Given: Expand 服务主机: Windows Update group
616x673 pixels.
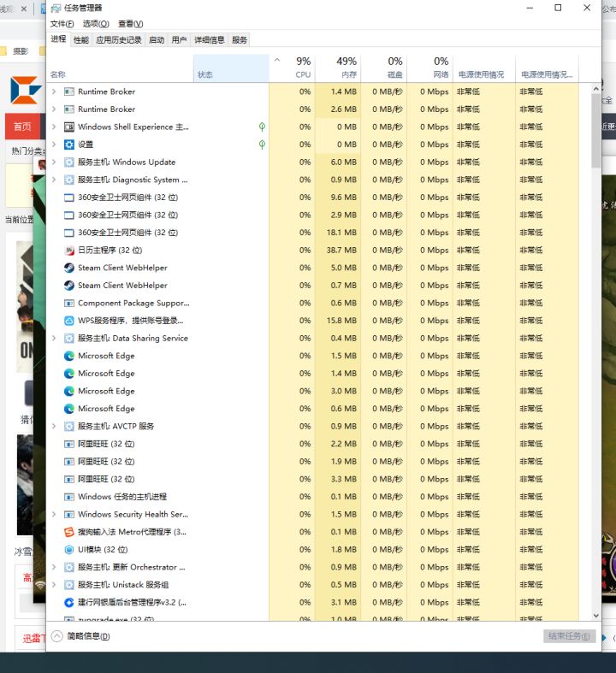Looking at the screenshot, I should tap(54, 162).
